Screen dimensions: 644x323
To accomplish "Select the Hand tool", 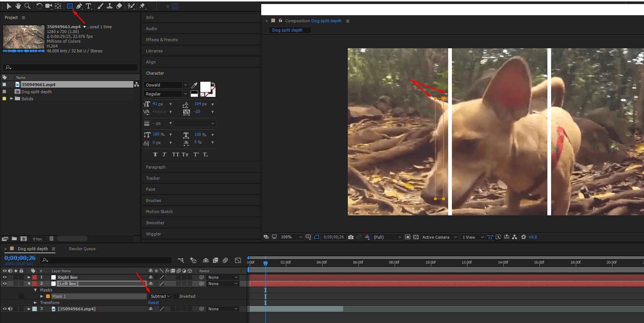I will click(x=18, y=6).
